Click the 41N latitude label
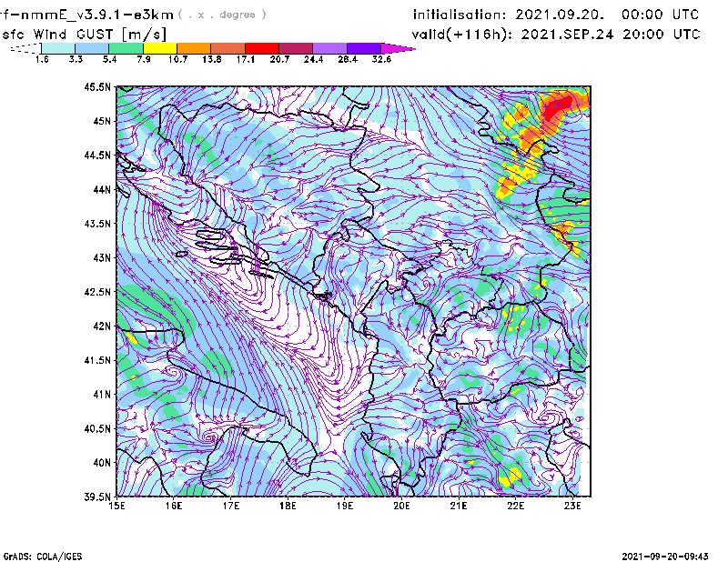This screenshot has width=728, height=562. click(x=102, y=395)
